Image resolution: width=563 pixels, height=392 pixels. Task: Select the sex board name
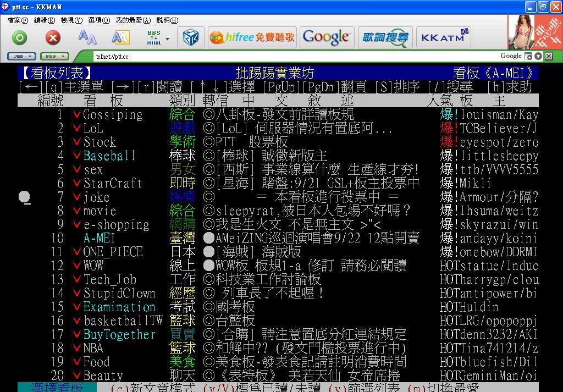click(x=93, y=169)
